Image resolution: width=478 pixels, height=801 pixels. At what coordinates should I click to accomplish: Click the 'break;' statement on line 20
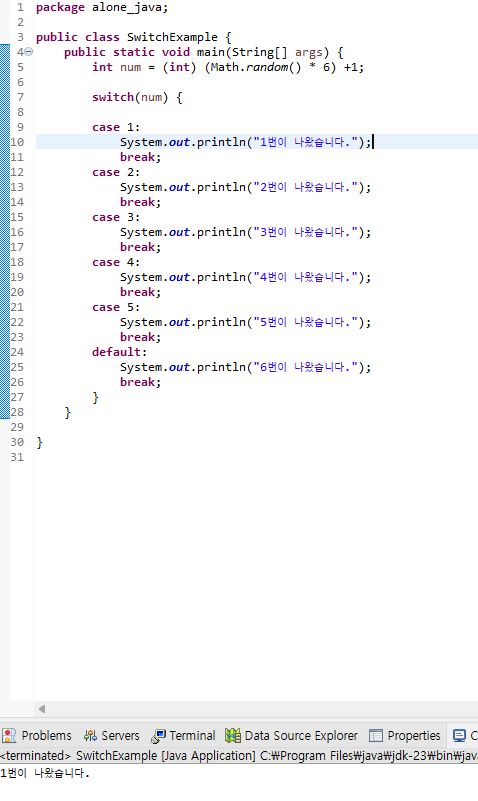click(140, 292)
